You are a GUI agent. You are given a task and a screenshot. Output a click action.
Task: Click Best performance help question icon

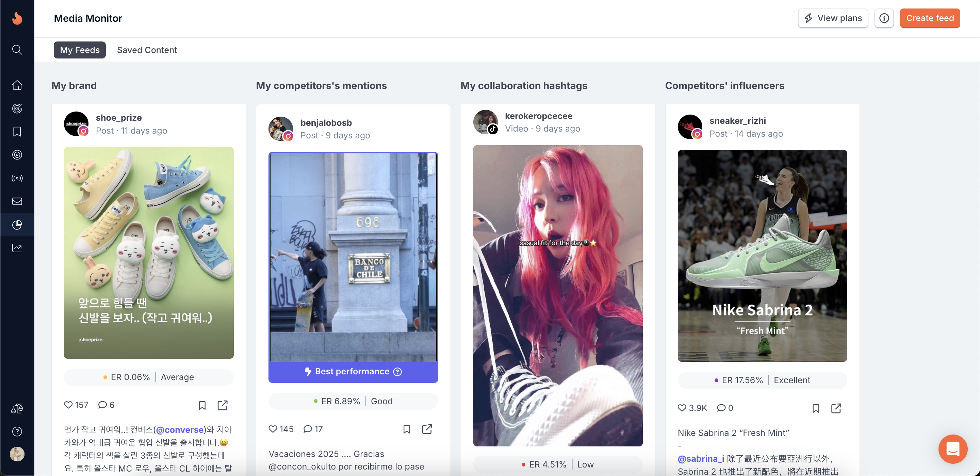coord(397,372)
